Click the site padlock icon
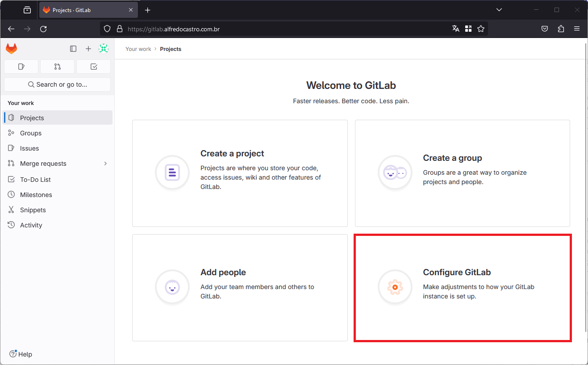 (119, 29)
